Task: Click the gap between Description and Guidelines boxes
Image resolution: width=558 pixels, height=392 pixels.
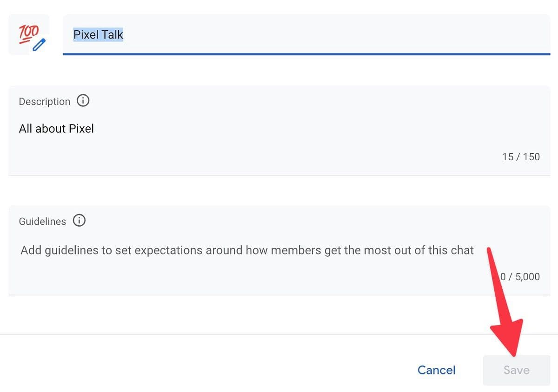Action: click(279, 190)
